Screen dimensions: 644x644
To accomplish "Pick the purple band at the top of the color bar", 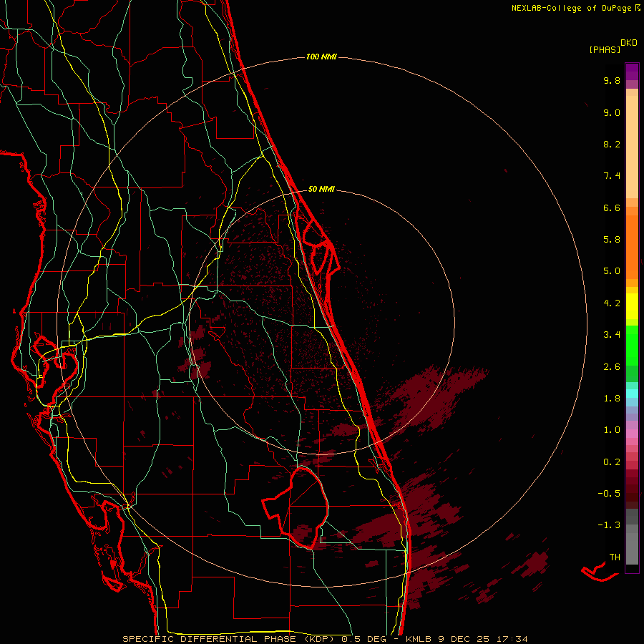I will (632, 72).
